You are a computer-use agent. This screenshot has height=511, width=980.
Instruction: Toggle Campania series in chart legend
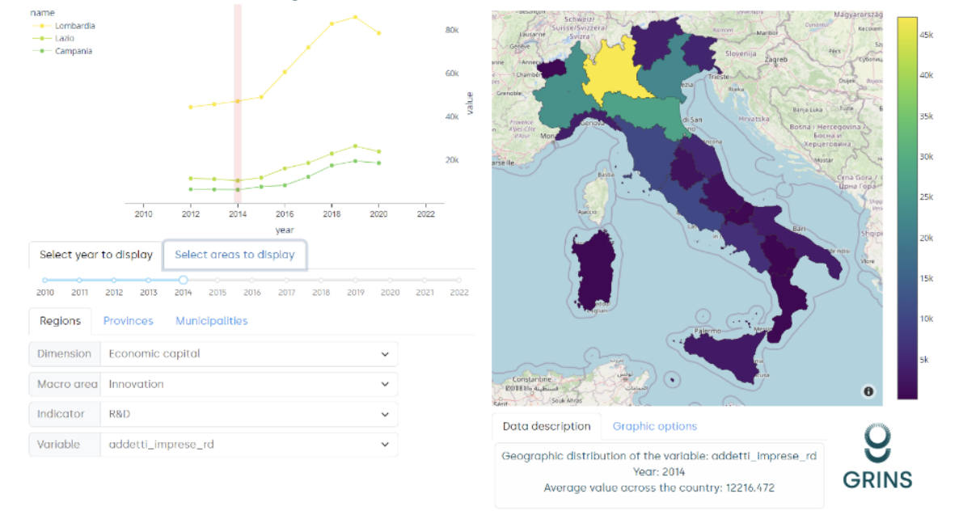pos(73,51)
